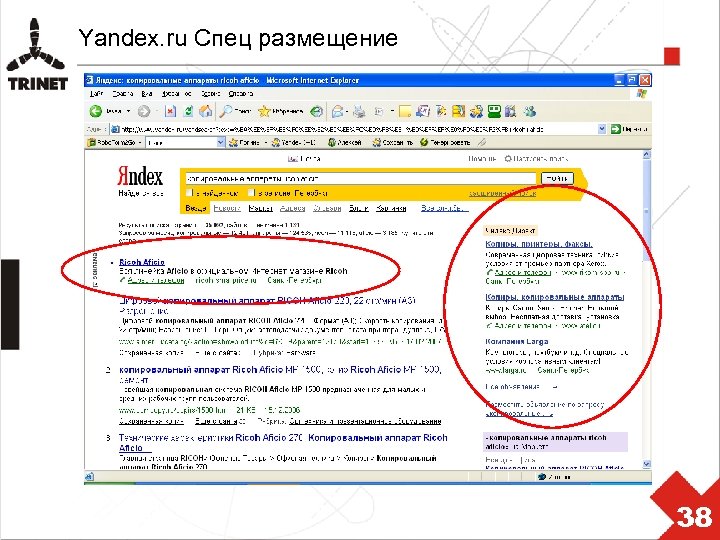Click the page scrollbar up arrow
The width and height of the screenshot is (720, 540).
(x=647, y=155)
